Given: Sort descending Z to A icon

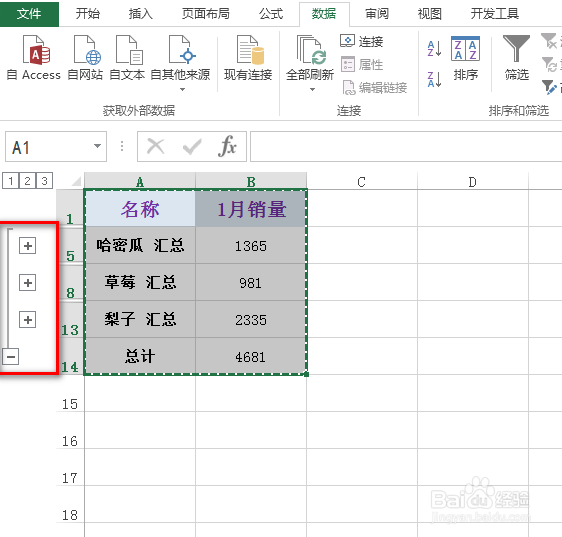Looking at the screenshot, I should (x=434, y=79).
